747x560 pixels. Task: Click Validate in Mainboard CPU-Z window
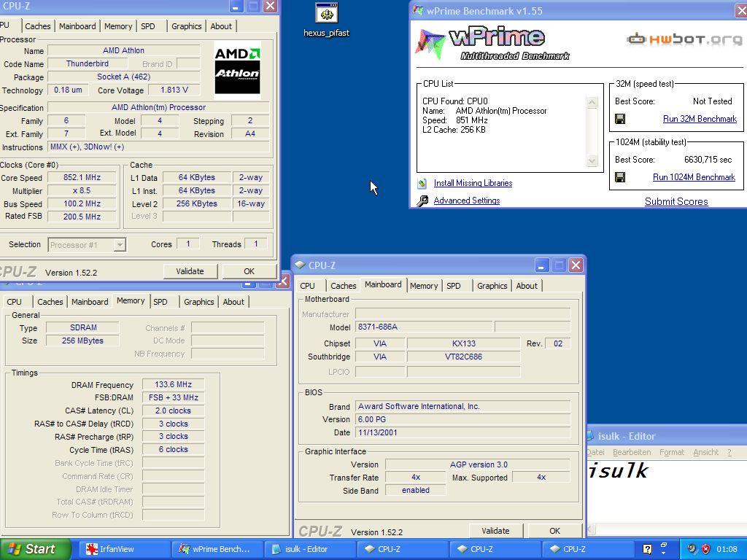click(x=495, y=531)
